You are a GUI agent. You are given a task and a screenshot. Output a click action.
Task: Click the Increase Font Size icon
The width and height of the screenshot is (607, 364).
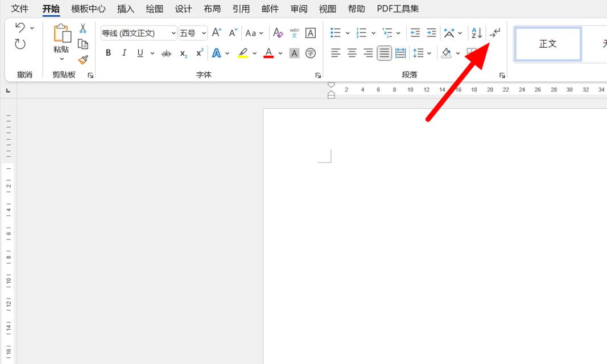pos(217,32)
